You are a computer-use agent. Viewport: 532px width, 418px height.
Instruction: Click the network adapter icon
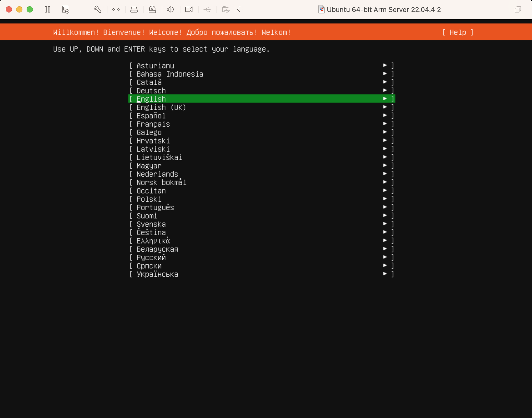click(116, 10)
